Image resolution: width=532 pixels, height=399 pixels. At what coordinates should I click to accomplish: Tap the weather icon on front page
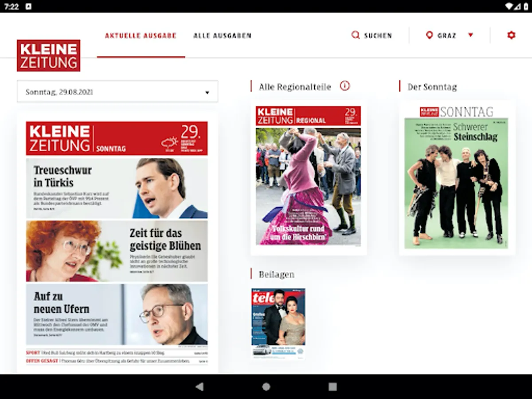pos(170,142)
